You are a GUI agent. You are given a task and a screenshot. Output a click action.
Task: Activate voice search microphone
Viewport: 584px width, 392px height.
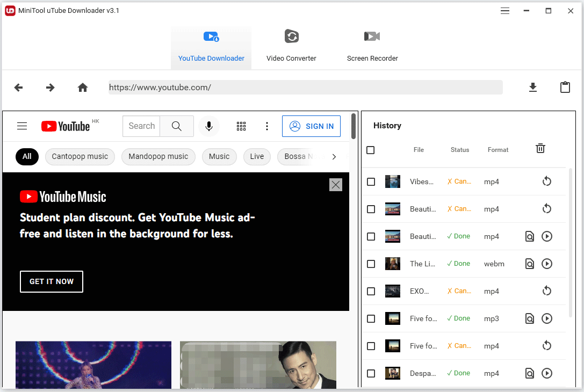tap(209, 126)
